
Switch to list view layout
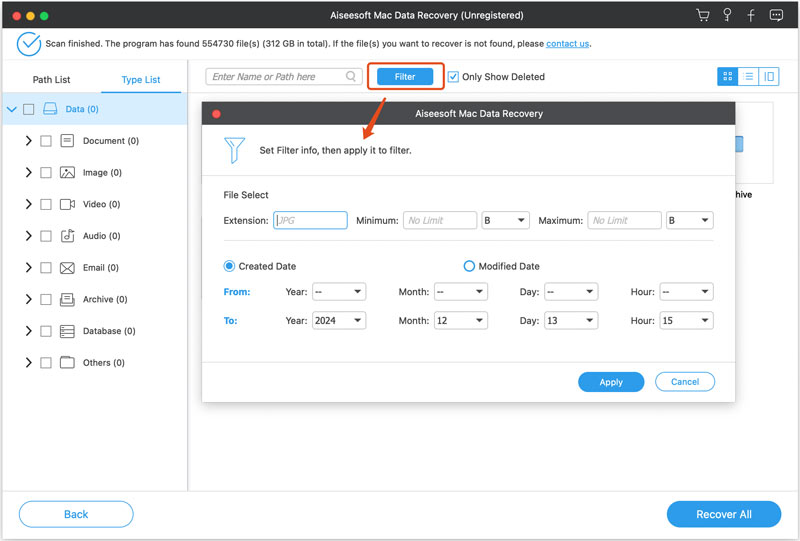pyautogui.click(x=748, y=76)
